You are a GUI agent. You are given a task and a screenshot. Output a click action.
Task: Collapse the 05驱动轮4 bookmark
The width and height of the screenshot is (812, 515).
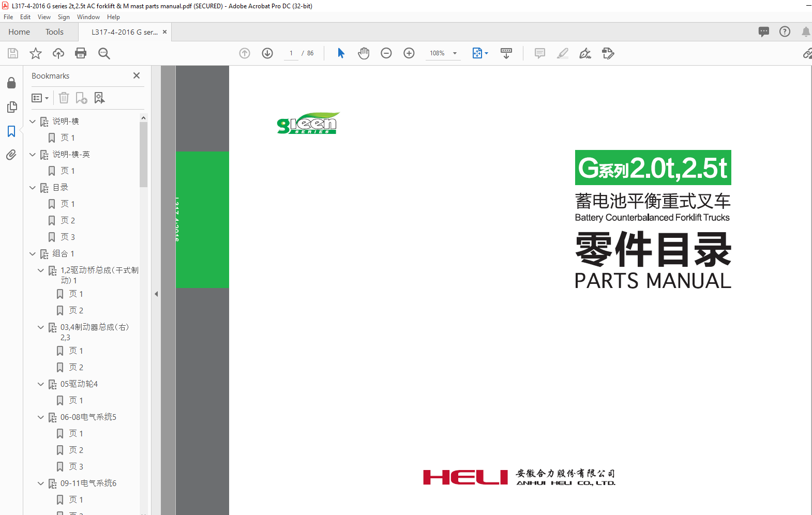pos(41,384)
